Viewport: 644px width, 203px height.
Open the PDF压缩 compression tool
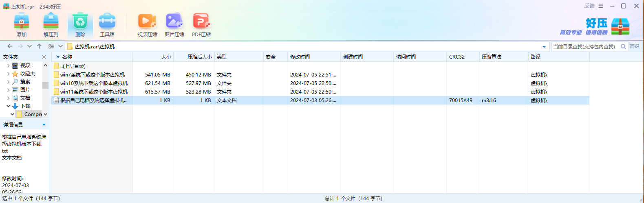click(x=201, y=24)
